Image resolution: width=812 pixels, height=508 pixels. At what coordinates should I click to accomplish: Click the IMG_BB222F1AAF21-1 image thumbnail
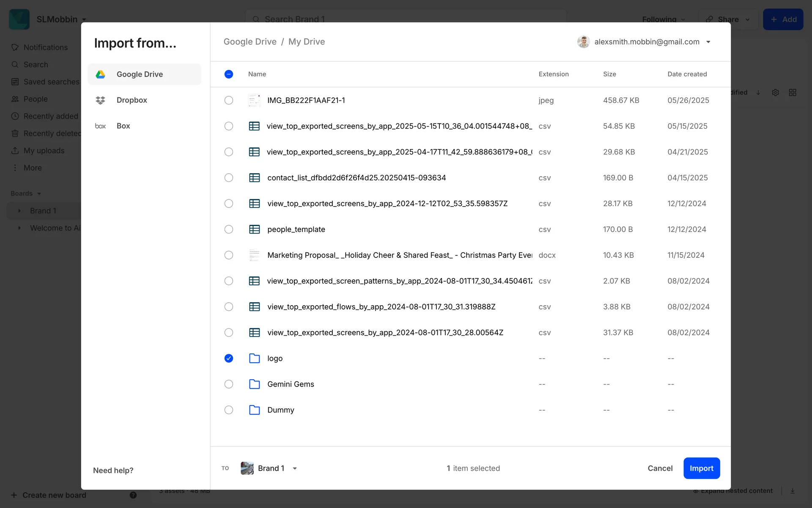pos(254,100)
